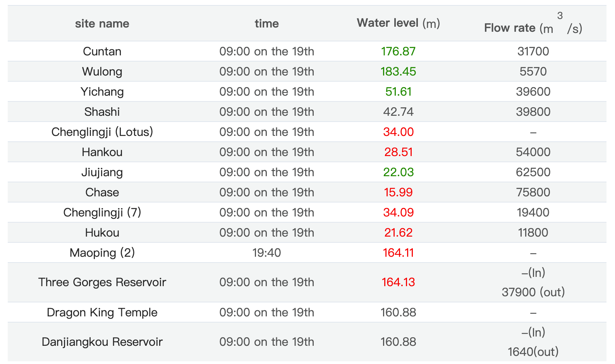Click Cuntan water level 176.87
Screen dimensions: 615x364
[x=399, y=52]
